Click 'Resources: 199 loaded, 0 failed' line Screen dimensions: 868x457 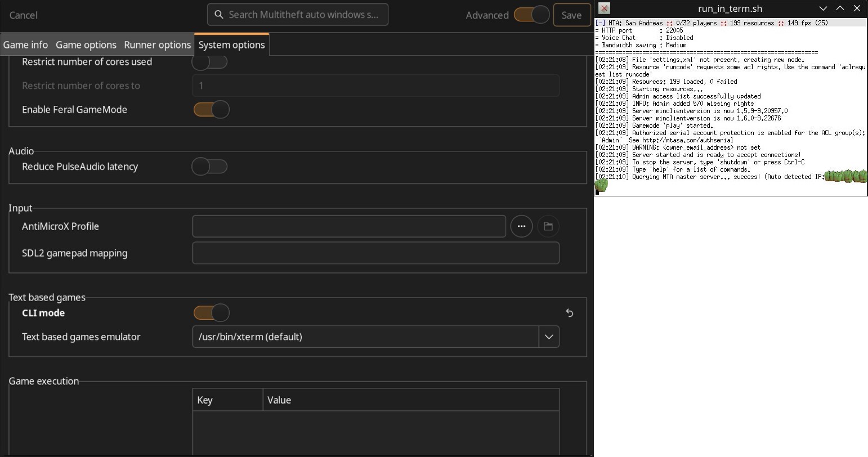pos(666,82)
